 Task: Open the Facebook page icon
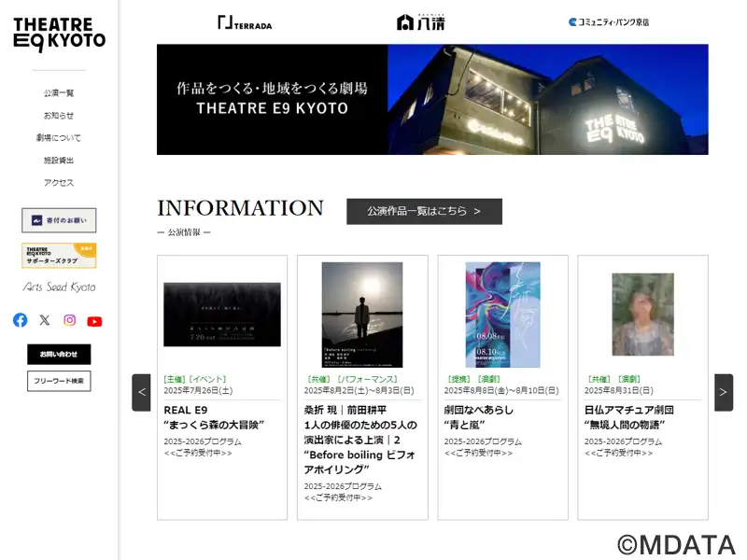point(20,320)
